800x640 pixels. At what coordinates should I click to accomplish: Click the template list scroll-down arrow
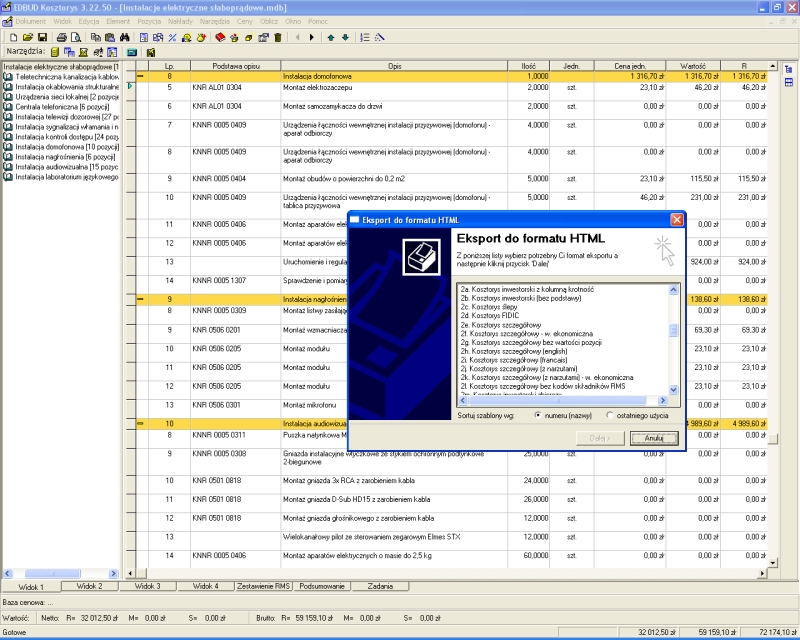pos(674,390)
